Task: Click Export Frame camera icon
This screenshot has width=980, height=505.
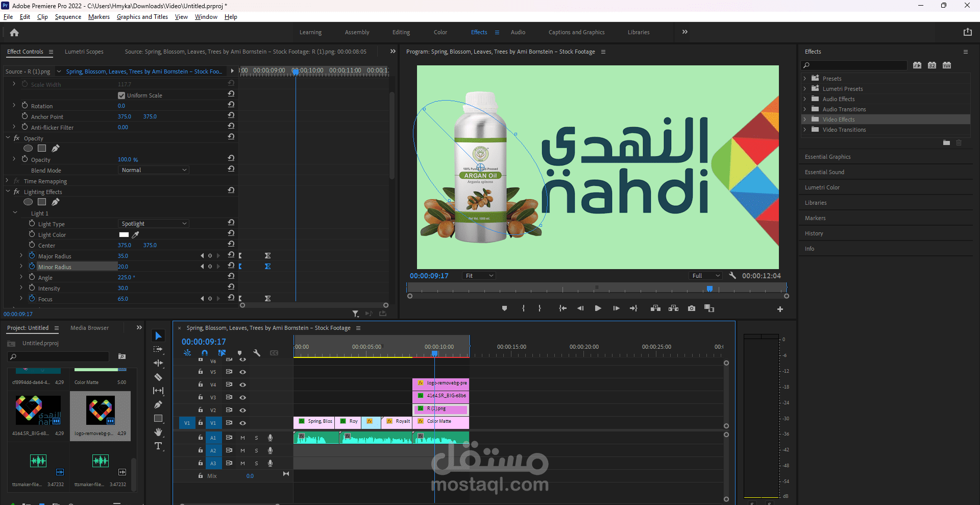Action: click(x=691, y=308)
